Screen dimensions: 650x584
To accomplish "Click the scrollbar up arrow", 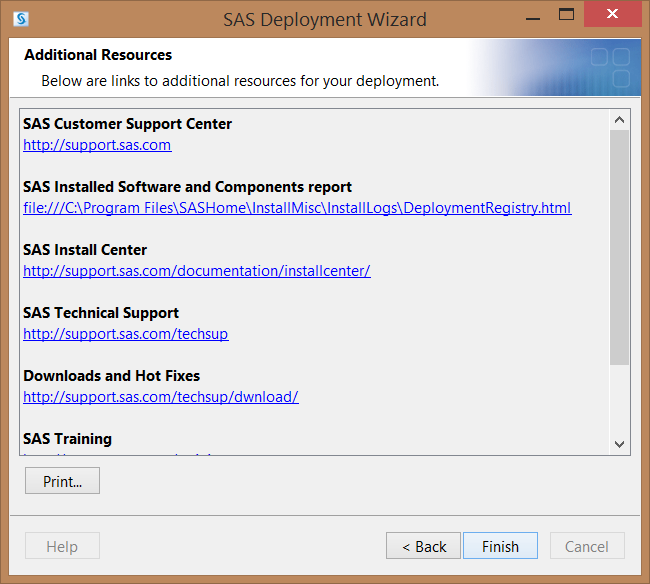I will click(619, 120).
